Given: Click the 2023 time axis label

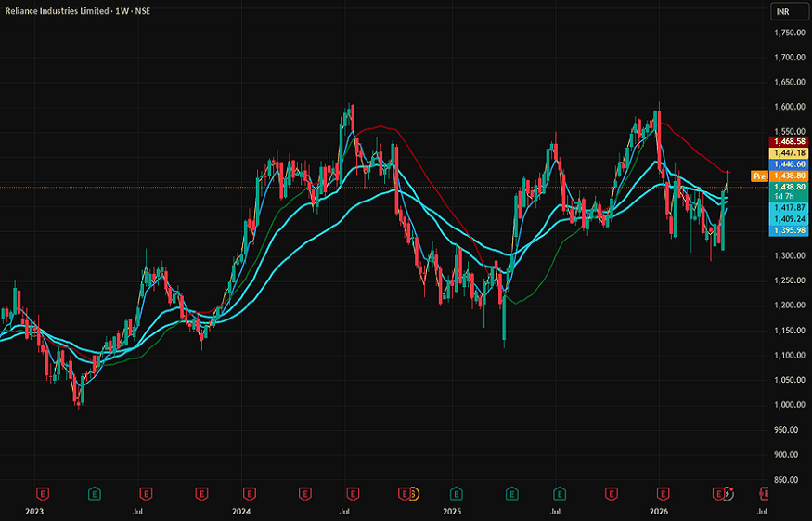Looking at the screenshot, I should [x=34, y=512].
